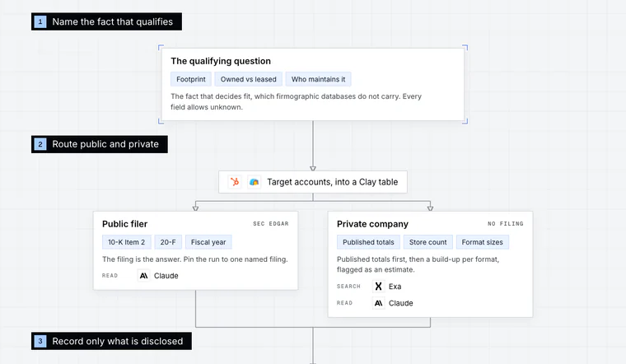Click the 'Exa' text in Private company card
Viewport: 626px width, 364px height.
395,286
